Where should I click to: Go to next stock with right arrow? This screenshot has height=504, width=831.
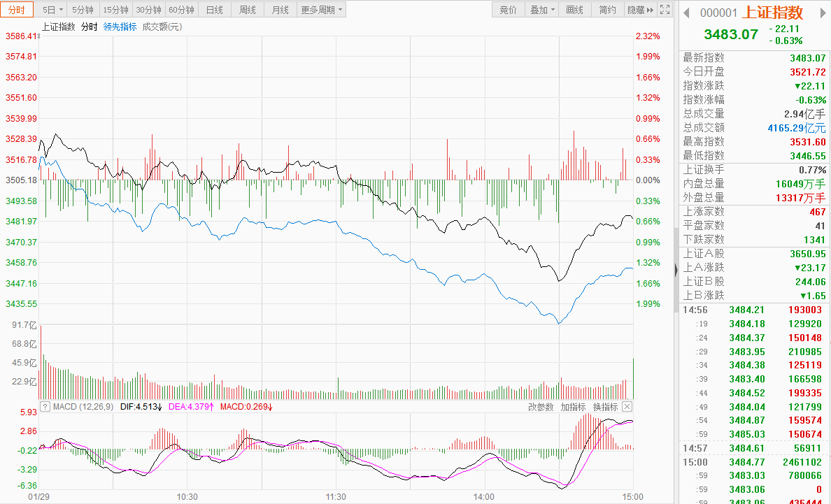click(x=825, y=13)
